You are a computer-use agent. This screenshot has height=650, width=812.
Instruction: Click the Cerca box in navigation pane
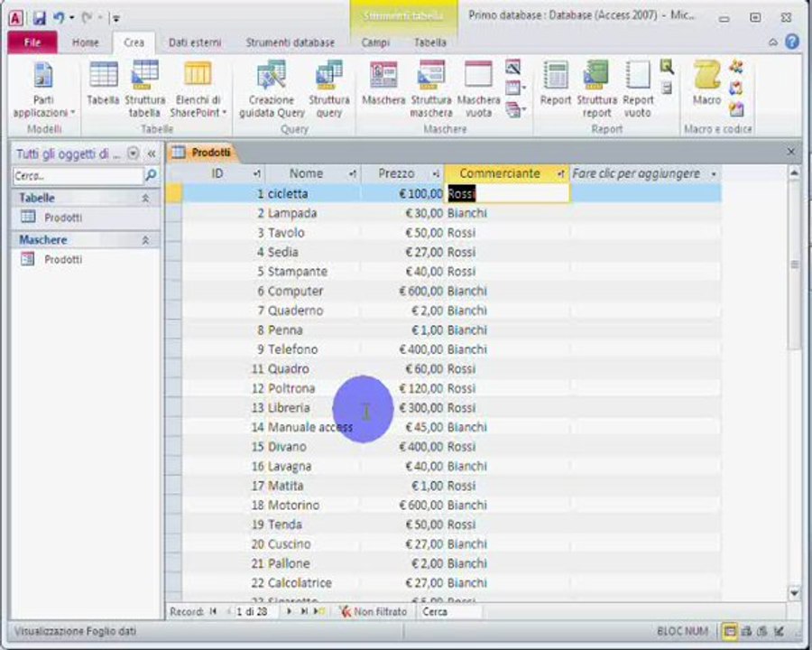pyautogui.click(x=78, y=176)
